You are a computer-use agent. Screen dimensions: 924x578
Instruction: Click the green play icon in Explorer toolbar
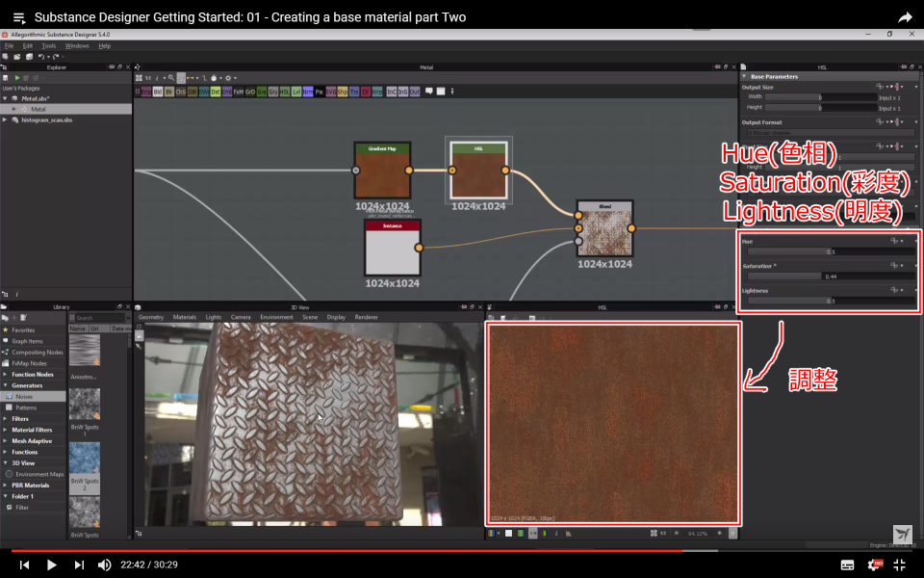click(17, 78)
